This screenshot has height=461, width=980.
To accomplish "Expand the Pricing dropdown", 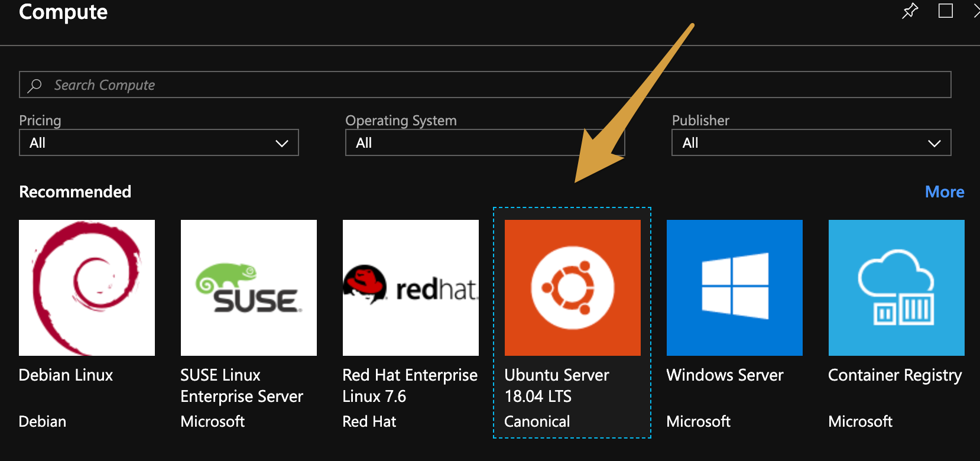I will pyautogui.click(x=159, y=143).
